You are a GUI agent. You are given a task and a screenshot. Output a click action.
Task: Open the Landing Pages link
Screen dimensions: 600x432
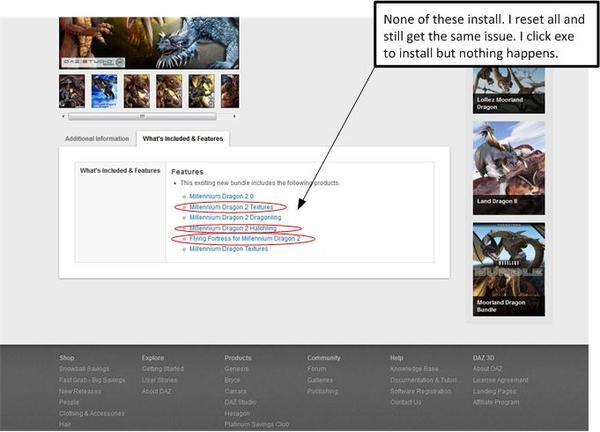[494, 391]
